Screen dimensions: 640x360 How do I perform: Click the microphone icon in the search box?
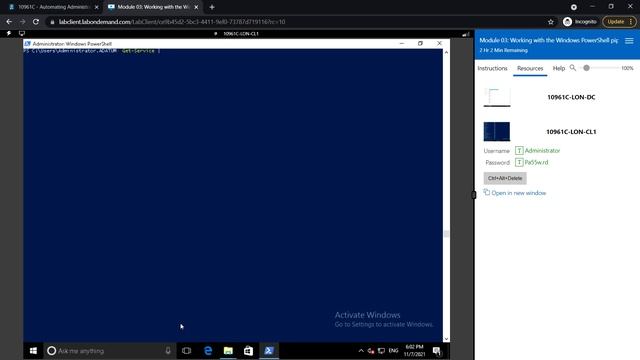[x=168, y=351]
